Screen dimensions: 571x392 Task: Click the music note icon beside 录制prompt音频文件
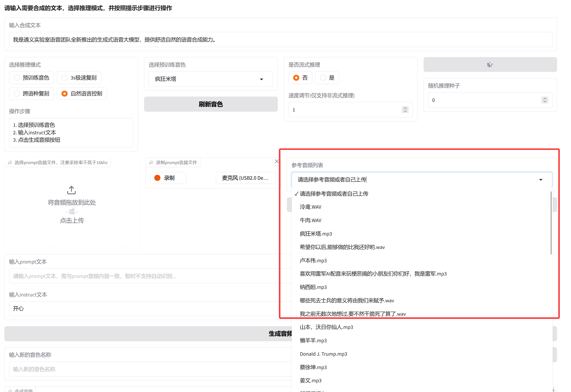coord(151,163)
